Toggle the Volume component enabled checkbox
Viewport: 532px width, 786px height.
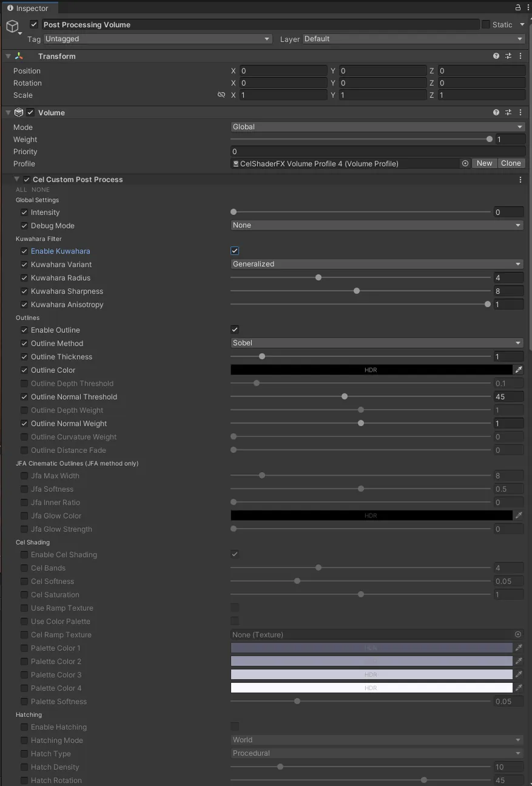pyautogui.click(x=30, y=112)
